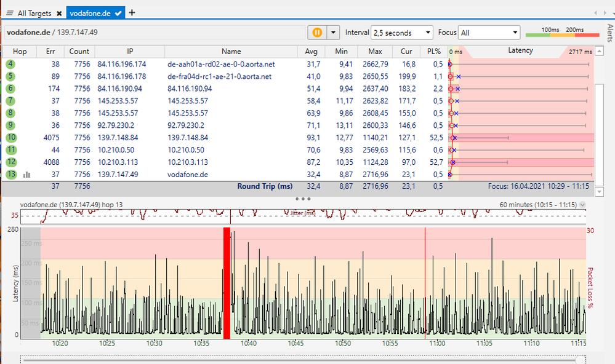
Task: Pause the trace with the orange button
Action: 317,33
